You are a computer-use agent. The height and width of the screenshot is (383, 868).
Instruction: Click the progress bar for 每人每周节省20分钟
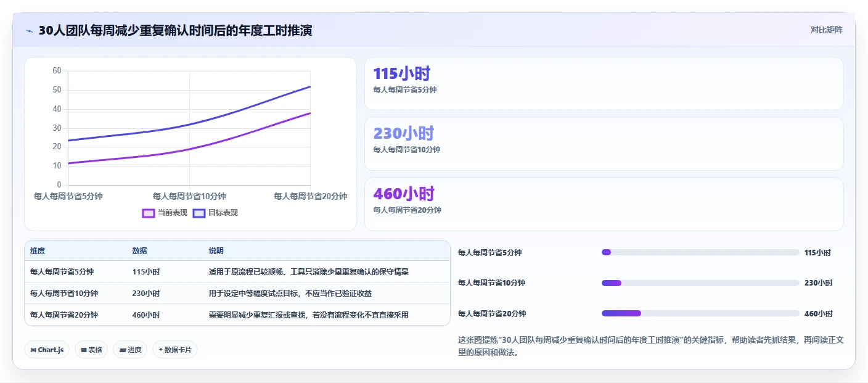click(x=700, y=313)
